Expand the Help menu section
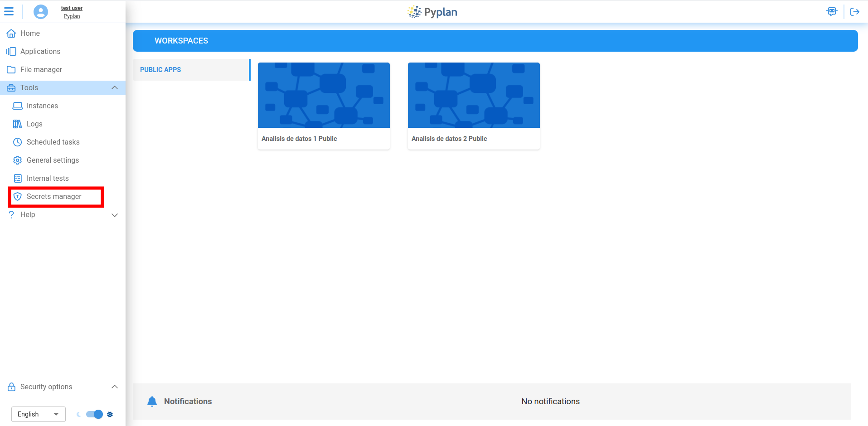The height and width of the screenshot is (426, 868). pyautogui.click(x=115, y=215)
